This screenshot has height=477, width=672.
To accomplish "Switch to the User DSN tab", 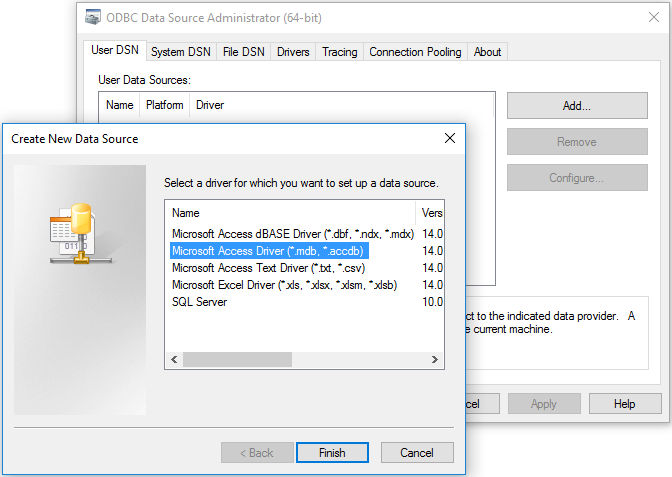I will pyautogui.click(x=115, y=50).
